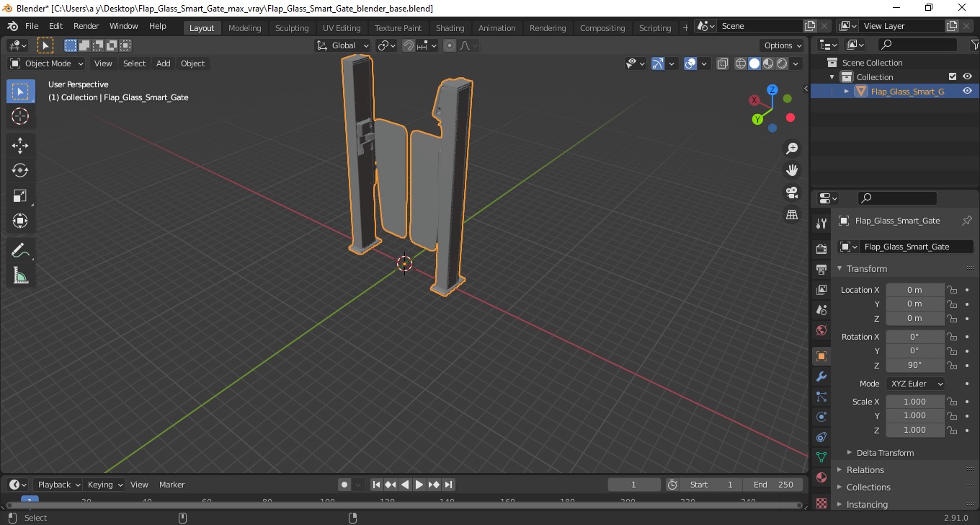Open the Playback dropdown in timeline
Viewport: 980px width, 525px height.
click(58, 485)
